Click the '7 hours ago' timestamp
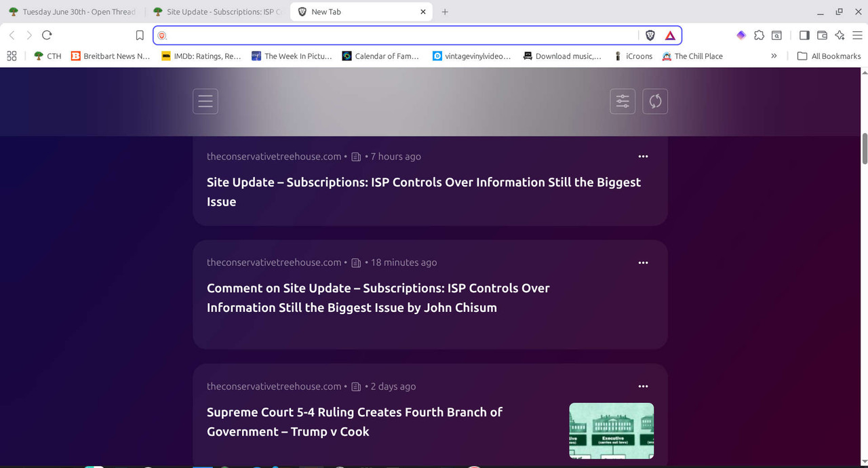 pos(396,157)
